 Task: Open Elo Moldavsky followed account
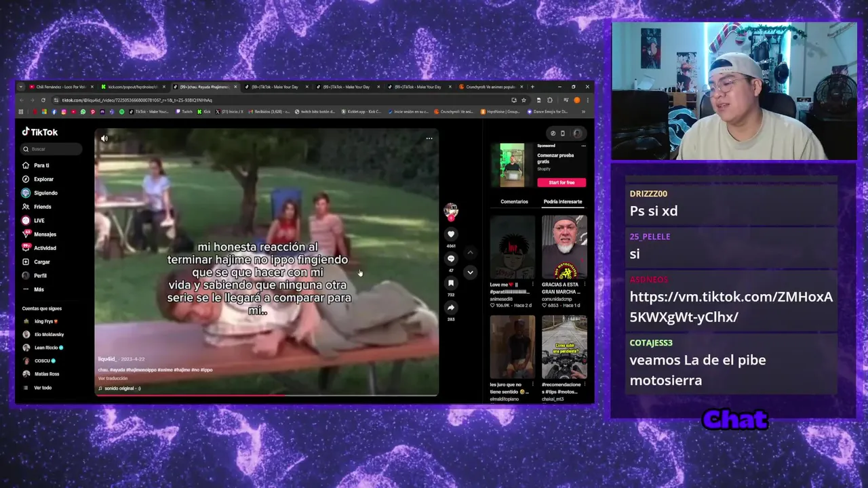pos(43,334)
